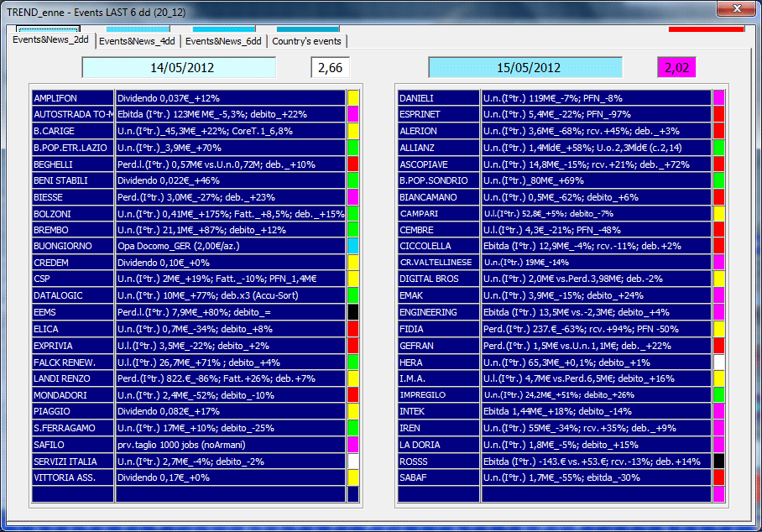Select the CREDEM company cell

click(73, 263)
